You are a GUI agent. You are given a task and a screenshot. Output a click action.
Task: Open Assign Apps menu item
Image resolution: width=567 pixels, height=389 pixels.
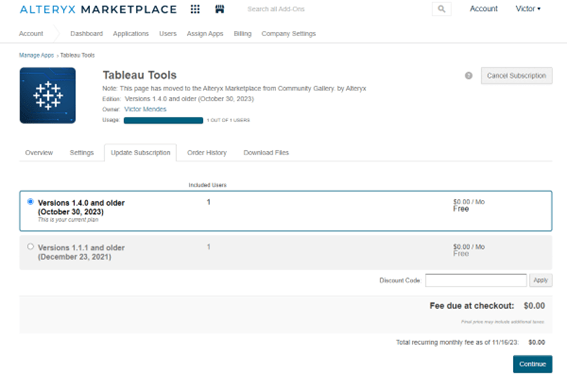(205, 34)
